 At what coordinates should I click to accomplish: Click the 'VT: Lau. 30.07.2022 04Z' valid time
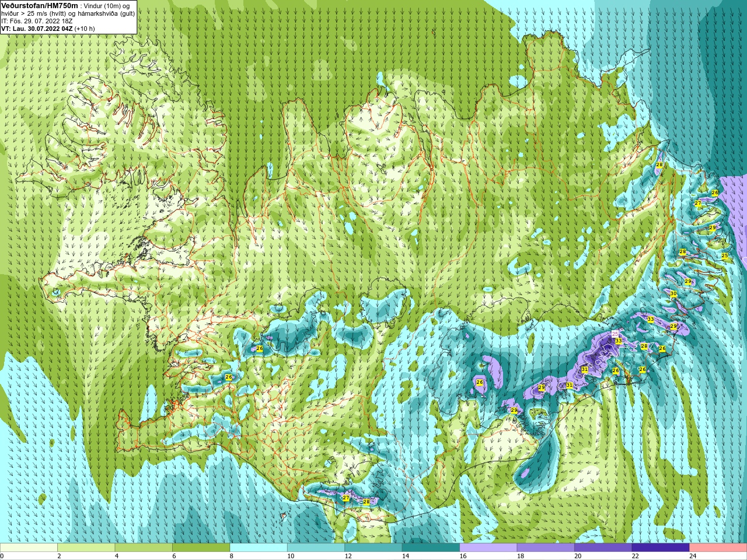point(37,28)
